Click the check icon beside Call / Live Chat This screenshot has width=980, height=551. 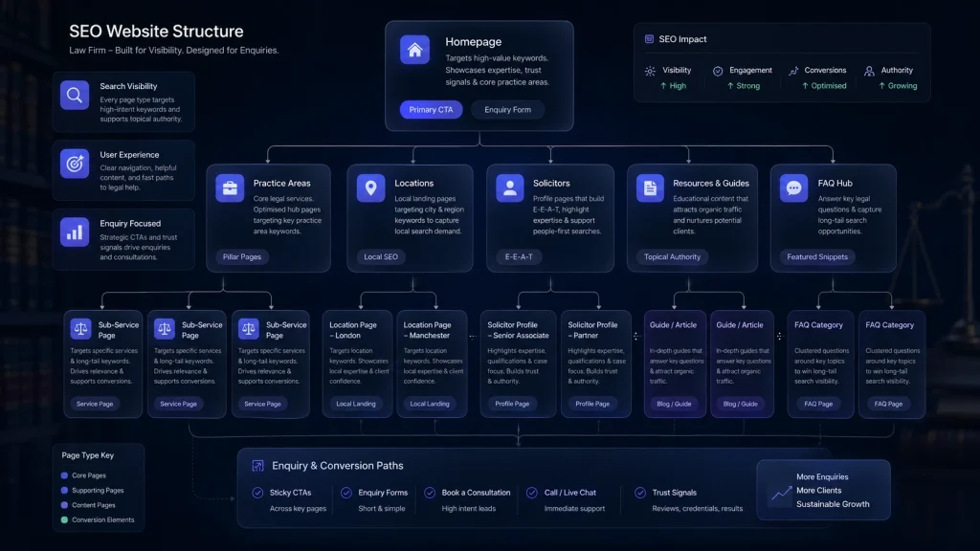click(x=532, y=493)
